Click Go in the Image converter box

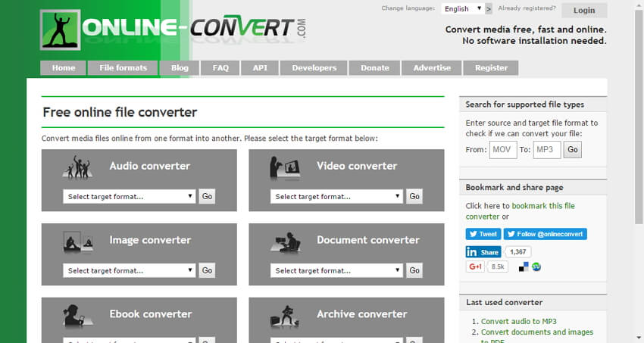(x=207, y=270)
